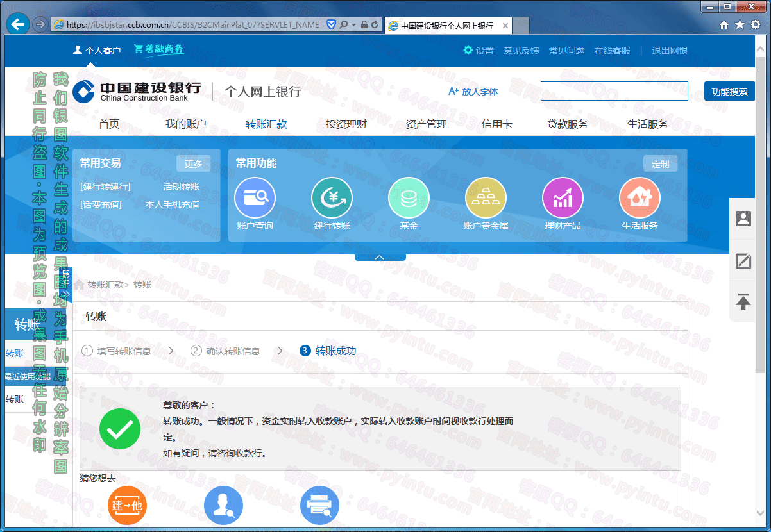Open the 建行转账 icon
The width and height of the screenshot is (771, 532).
coord(332,197)
